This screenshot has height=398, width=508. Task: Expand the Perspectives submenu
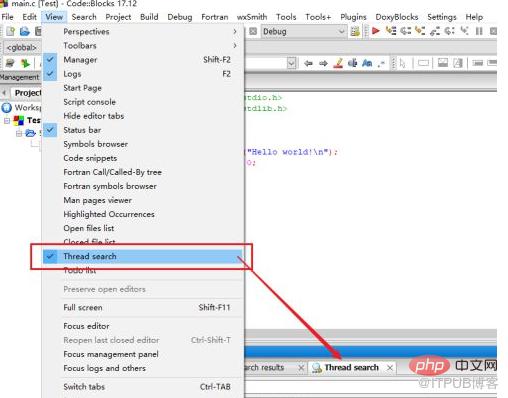click(143, 31)
